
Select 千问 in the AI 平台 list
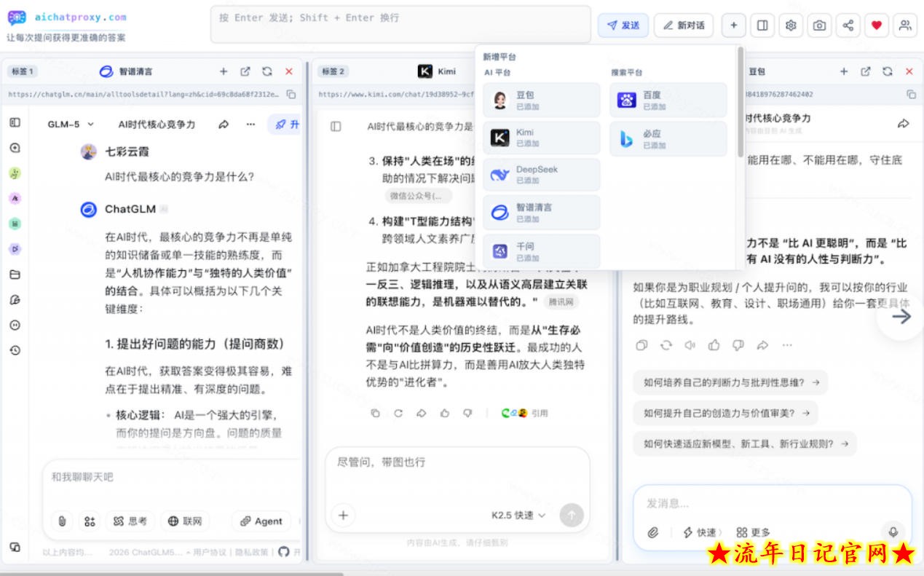pyautogui.click(x=542, y=251)
